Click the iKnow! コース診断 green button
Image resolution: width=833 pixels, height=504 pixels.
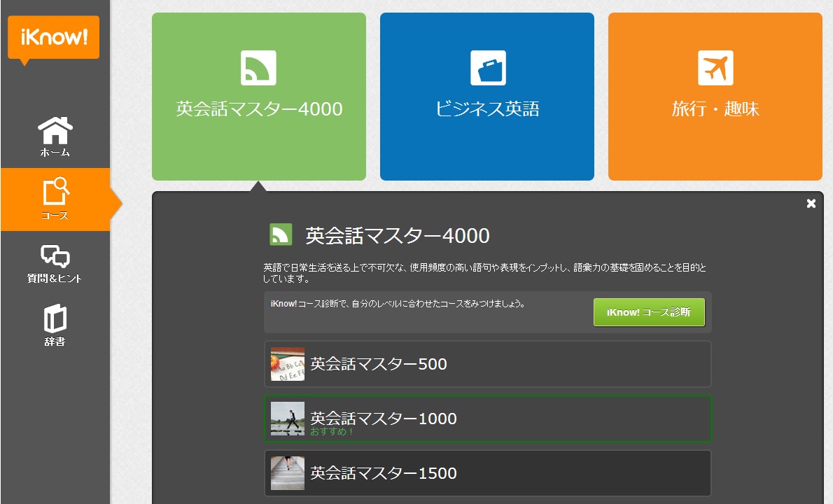click(649, 312)
